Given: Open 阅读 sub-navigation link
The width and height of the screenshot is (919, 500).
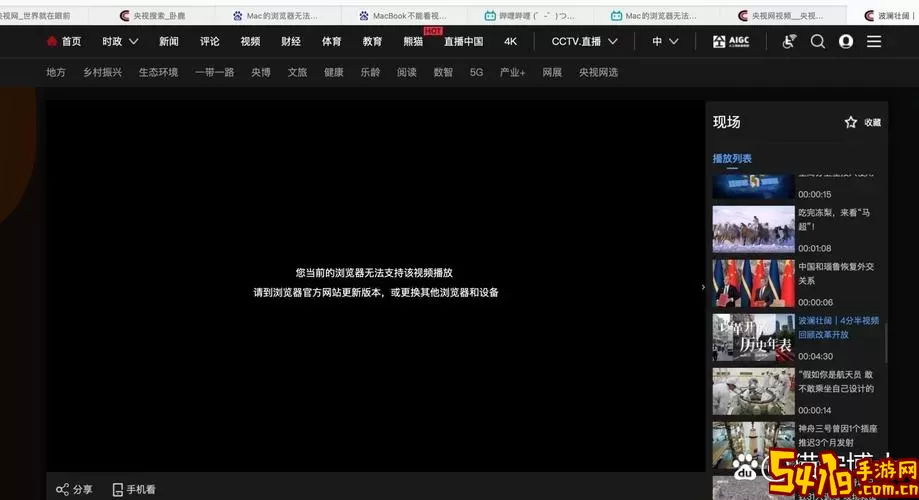Looking at the screenshot, I should tap(406, 73).
